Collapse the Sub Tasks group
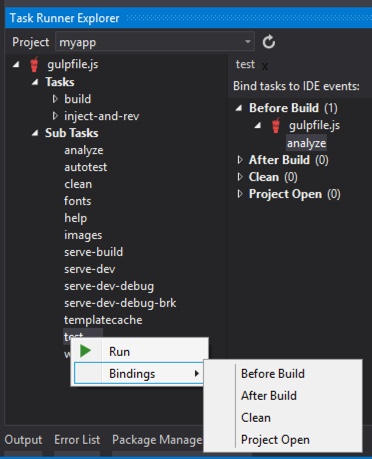The height and width of the screenshot is (459, 372). 35,133
